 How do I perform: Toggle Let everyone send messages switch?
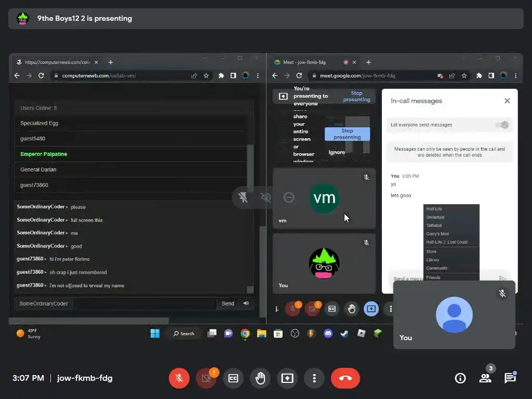(x=502, y=125)
